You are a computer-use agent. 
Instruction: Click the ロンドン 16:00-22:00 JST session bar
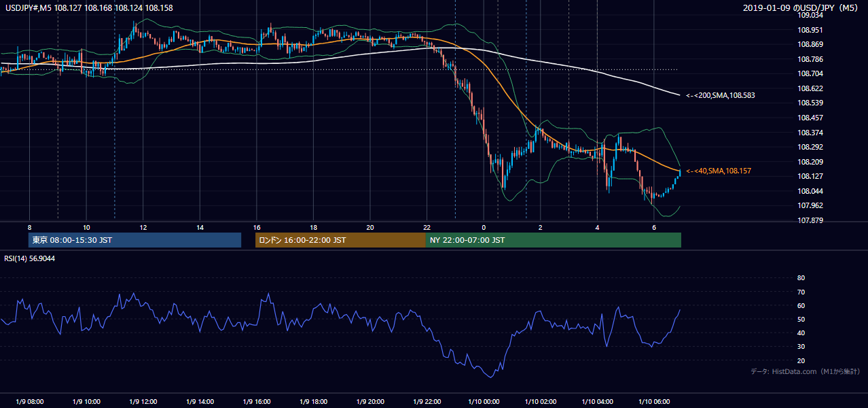tap(340, 240)
